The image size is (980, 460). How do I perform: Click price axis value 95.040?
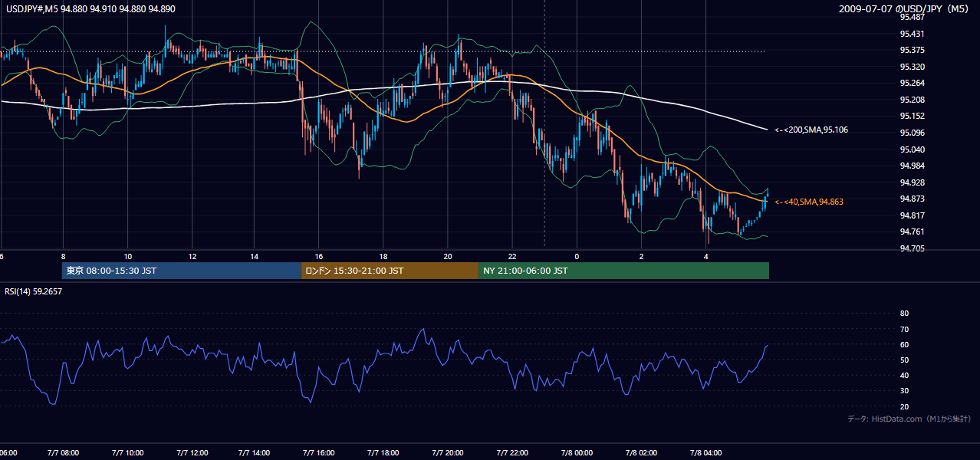click(913, 149)
